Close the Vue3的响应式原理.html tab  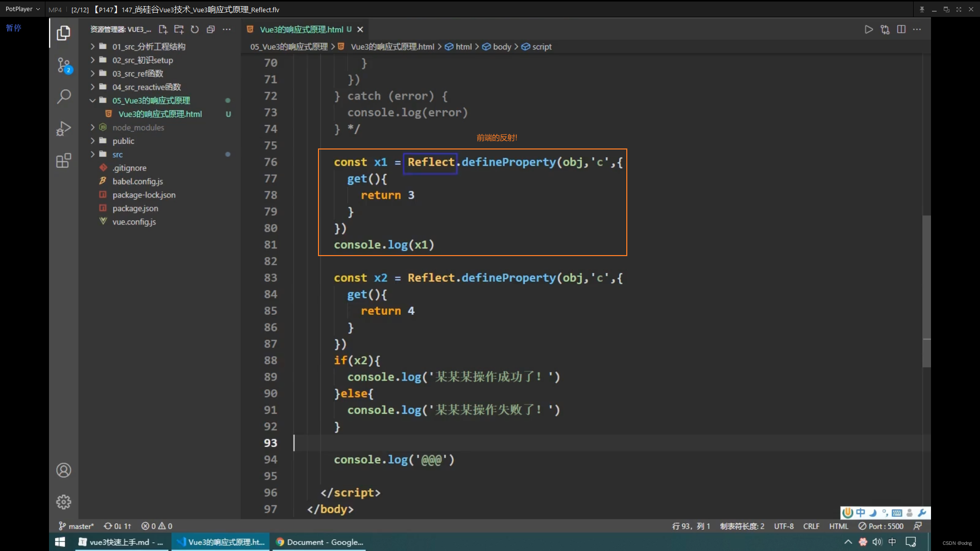click(x=360, y=30)
